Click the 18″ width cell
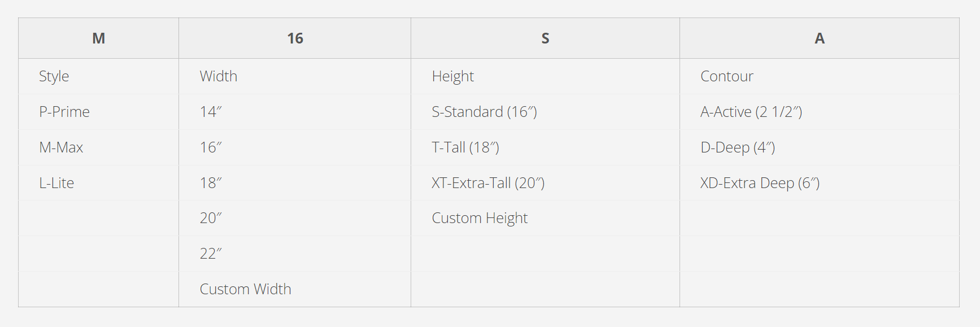This screenshot has width=980, height=327. (x=211, y=183)
